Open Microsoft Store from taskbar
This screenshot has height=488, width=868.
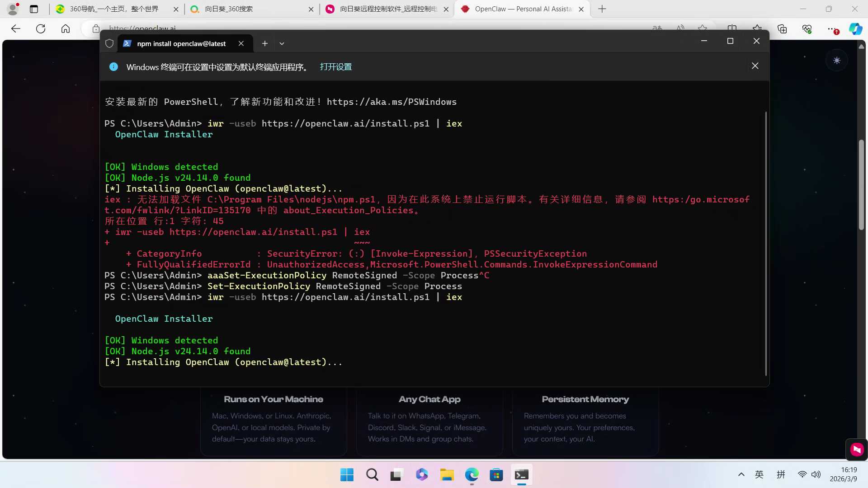coord(496,474)
